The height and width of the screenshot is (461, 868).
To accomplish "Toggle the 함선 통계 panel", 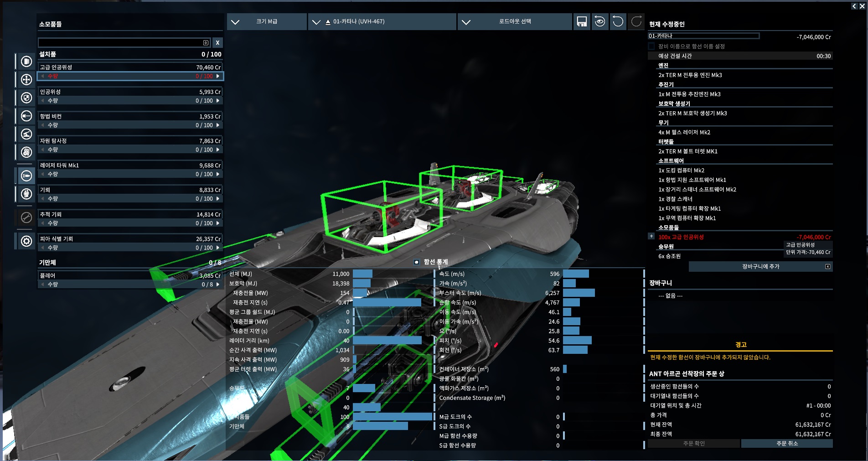I will coord(416,262).
